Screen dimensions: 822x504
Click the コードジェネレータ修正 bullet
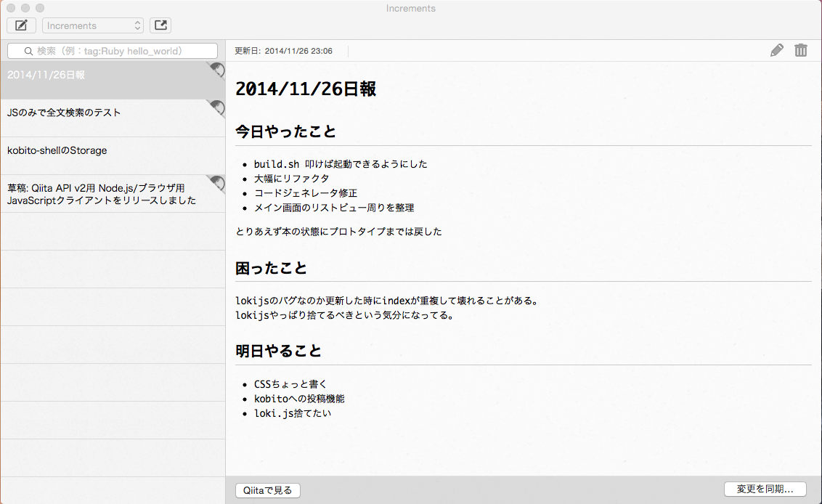coord(306,193)
